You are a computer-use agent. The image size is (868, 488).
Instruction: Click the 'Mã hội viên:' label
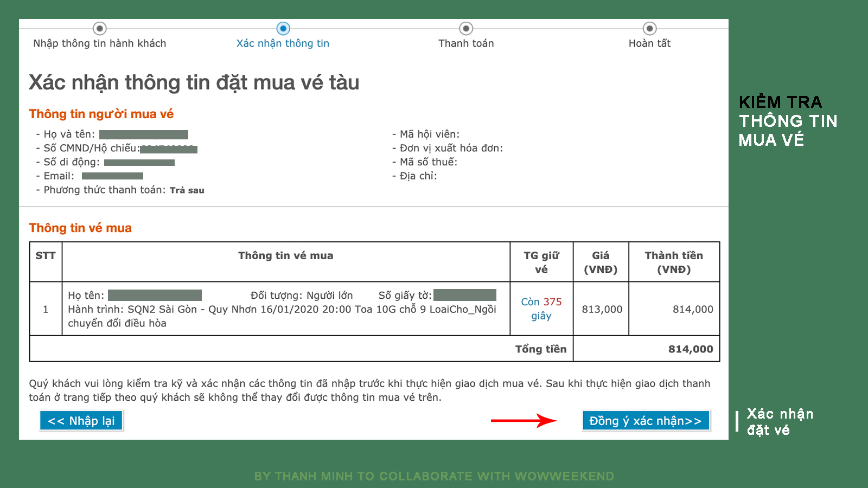426,134
